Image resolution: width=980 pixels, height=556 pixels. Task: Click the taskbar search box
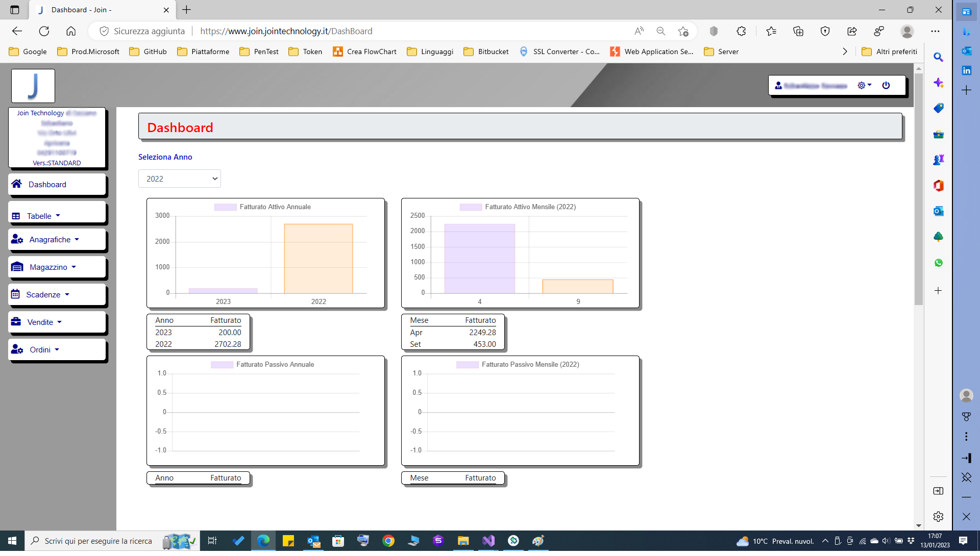tap(112, 541)
